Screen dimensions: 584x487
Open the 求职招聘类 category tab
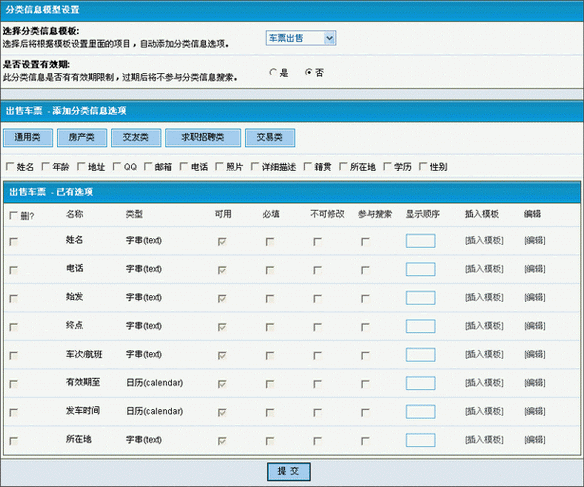[x=203, y=137]
